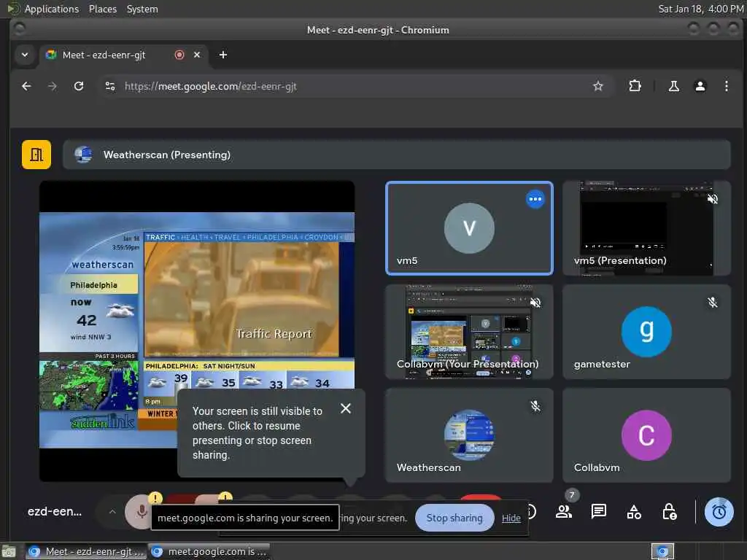Image resolution: width=747 pixels, height=560 pixels.
Task: Click muted speaker icon on vm5 Presentation tile
Action: pos(713,199)
